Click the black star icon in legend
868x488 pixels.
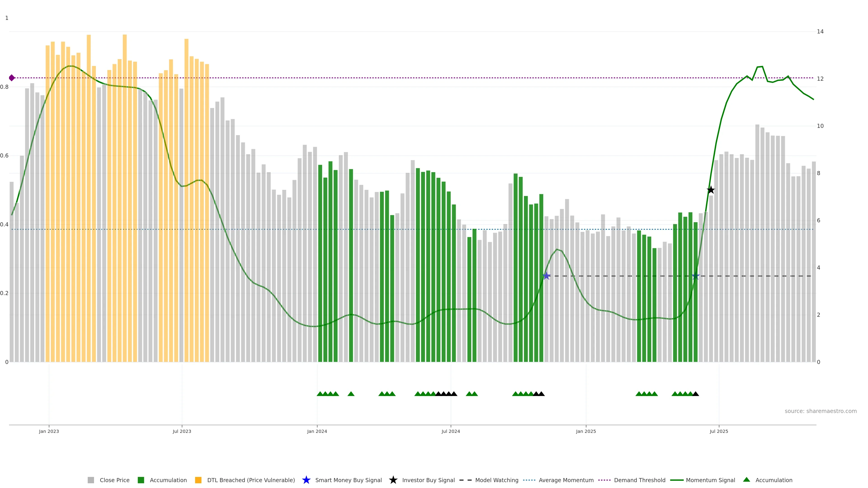click(393, 480)
